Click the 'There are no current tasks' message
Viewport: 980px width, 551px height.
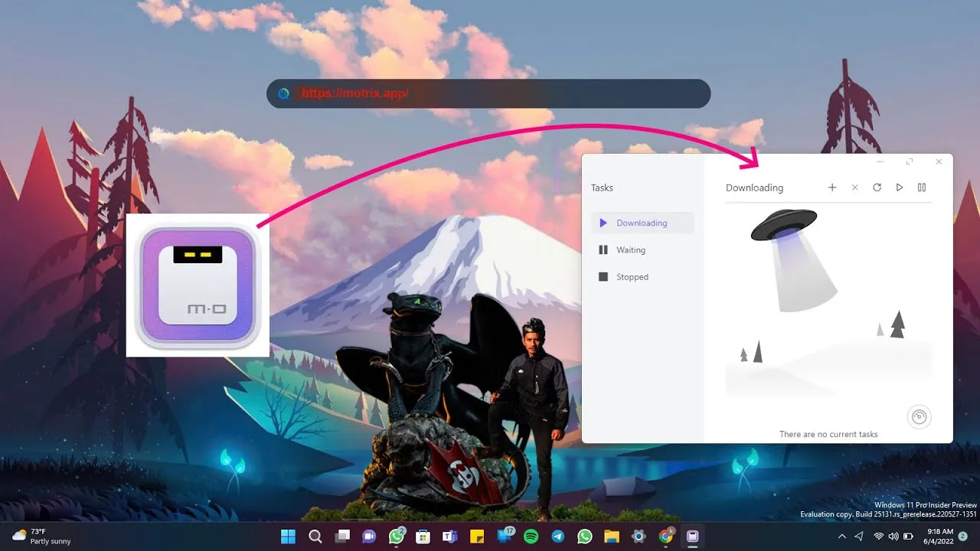pyautogui.click(x=828, y=434)
